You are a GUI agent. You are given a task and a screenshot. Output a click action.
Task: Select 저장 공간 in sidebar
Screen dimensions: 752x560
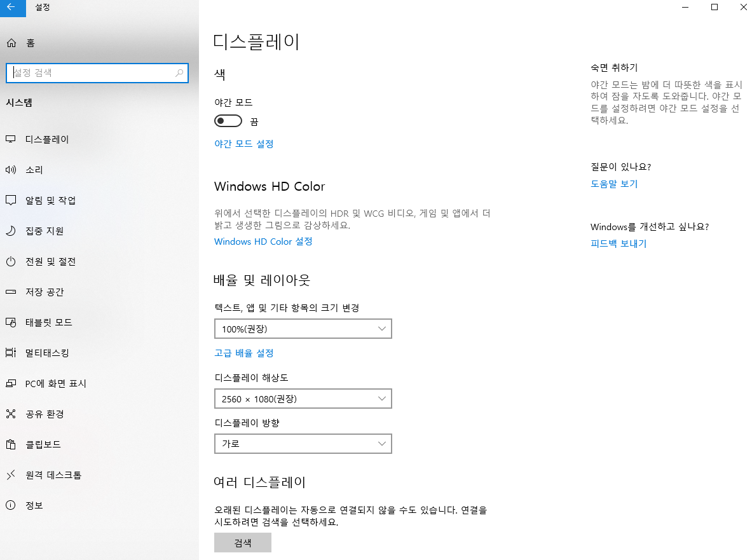(43, 292)
